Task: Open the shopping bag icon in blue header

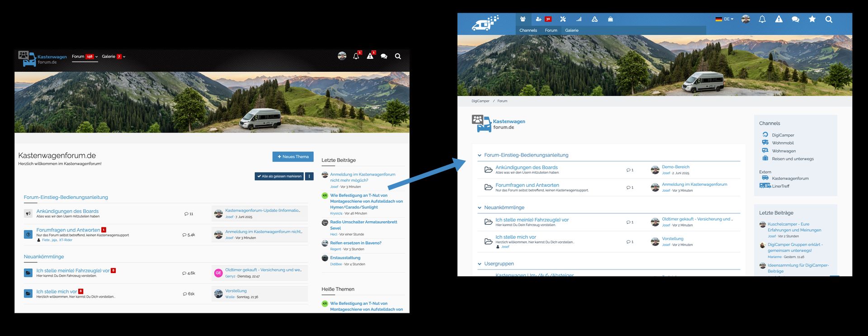Action: [x=610, y=19]
